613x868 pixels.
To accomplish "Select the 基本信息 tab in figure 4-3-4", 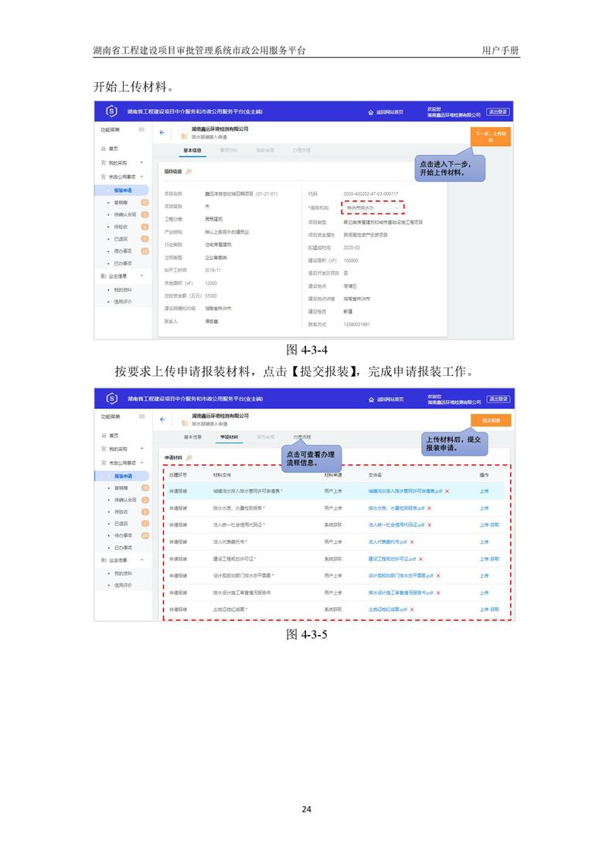I will click(x=192, y=151).
